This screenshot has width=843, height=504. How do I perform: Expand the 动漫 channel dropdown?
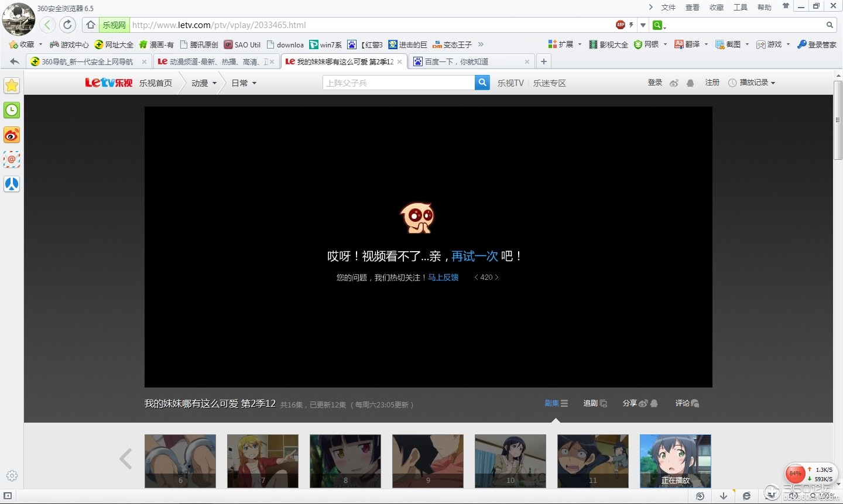click(x=204, y=83)
